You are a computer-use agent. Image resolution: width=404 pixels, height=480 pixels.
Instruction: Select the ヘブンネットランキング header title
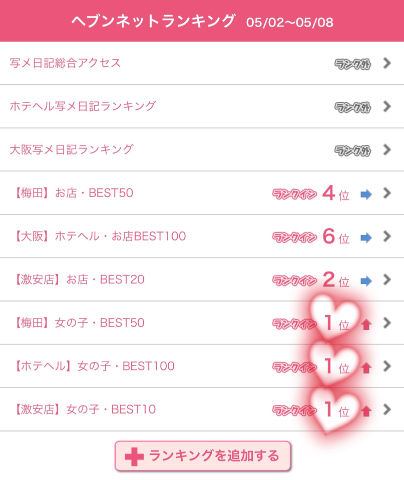point(153,21)
